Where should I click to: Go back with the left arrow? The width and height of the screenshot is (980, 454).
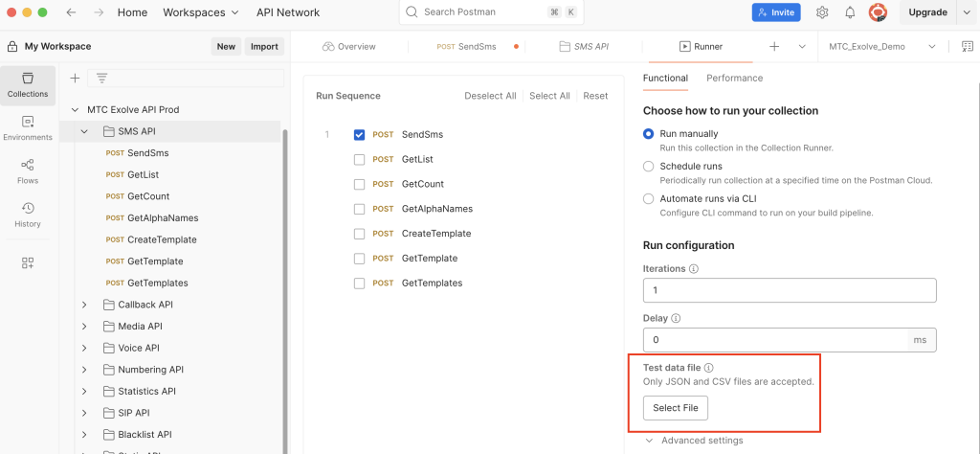pos(71,12)
